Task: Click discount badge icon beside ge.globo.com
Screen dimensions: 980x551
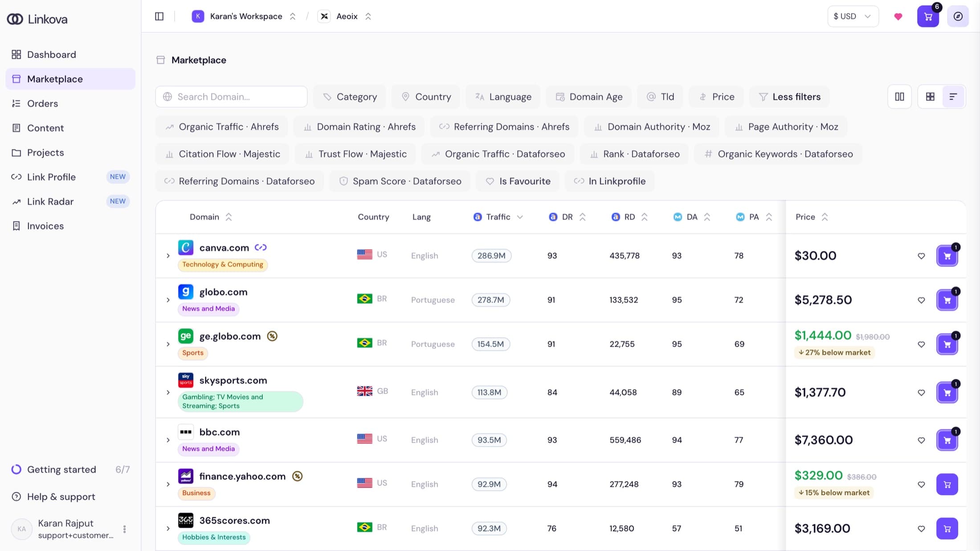Action: (x=272, y=336)
